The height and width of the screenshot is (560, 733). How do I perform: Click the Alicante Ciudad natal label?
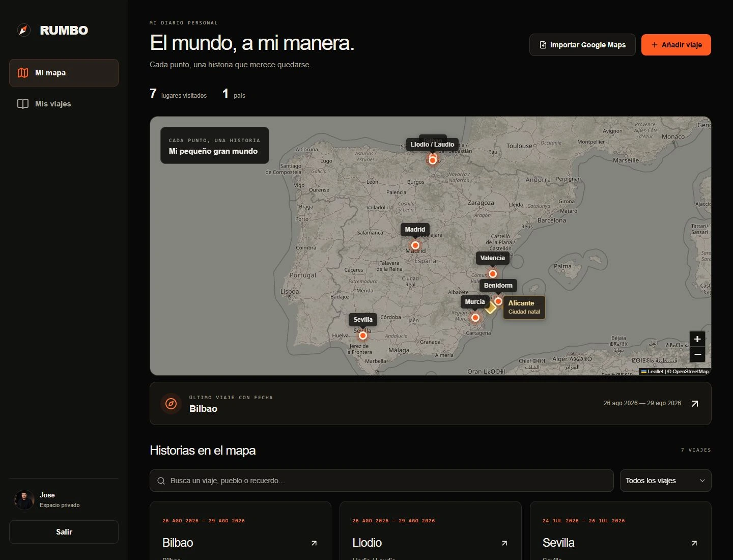click(x=524, y=307)
